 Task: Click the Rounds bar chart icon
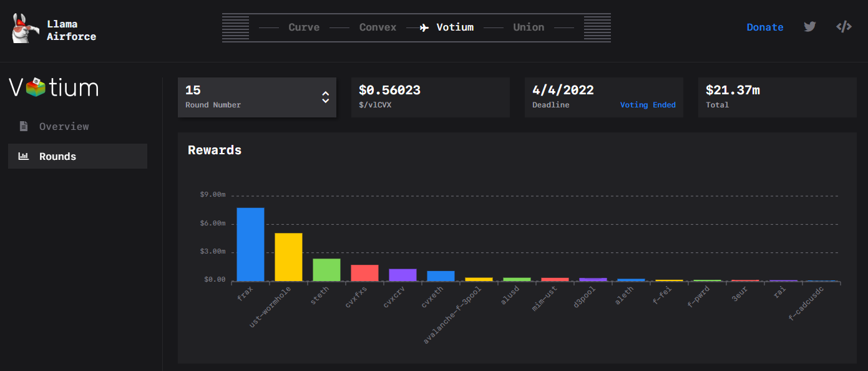(x=24, y=156)
